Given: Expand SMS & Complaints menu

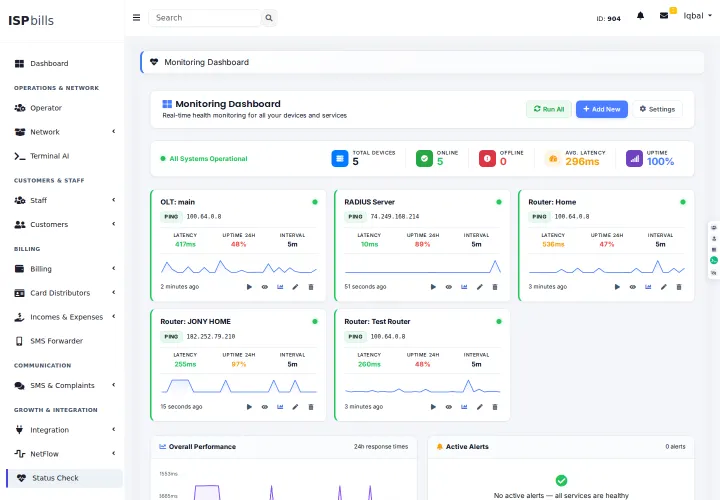Looking at the screenshot, I should pyautogui.click(x=64, y=385).
